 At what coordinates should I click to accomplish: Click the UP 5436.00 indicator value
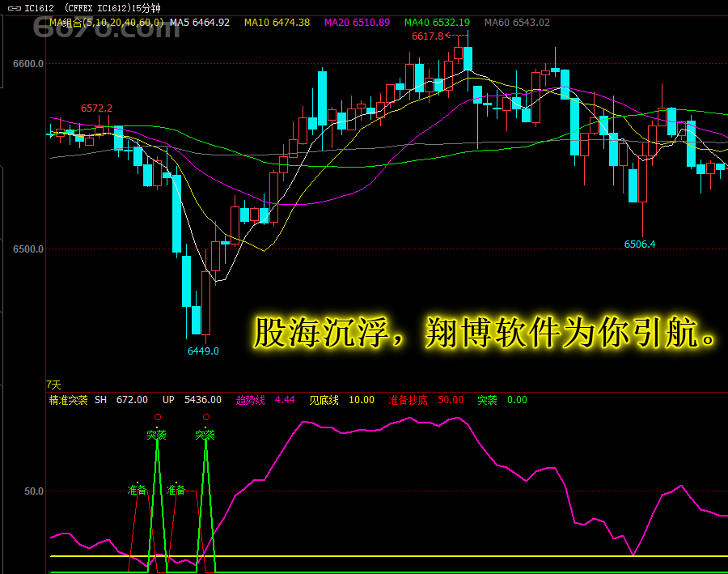pyautogui.click(x=192, y=400)
